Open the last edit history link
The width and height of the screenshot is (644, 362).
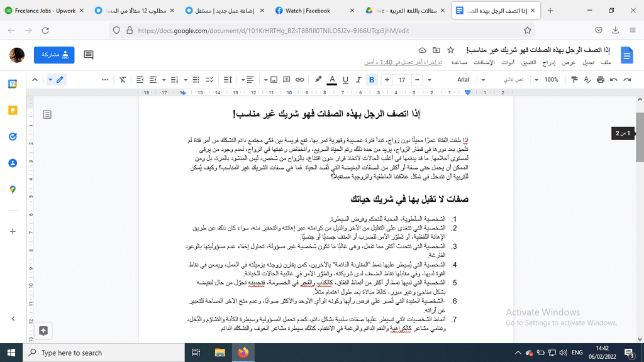point(403,62)
